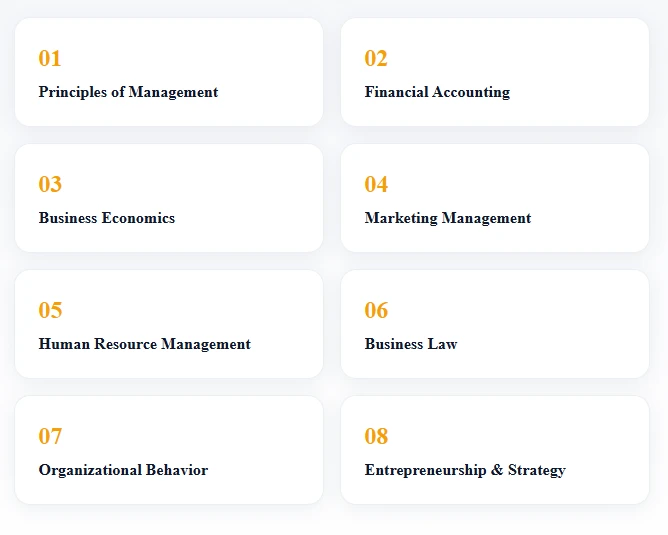Select the orange 07 label

pyautogui.click(x=50, y=436)
